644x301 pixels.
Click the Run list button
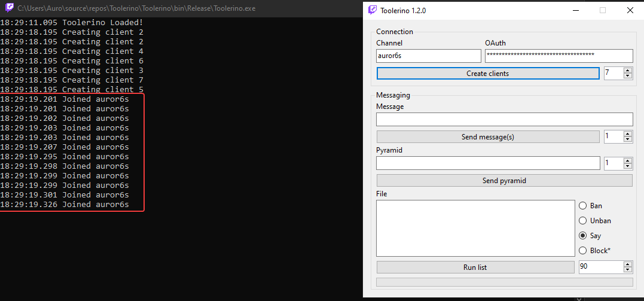(475, 267)
